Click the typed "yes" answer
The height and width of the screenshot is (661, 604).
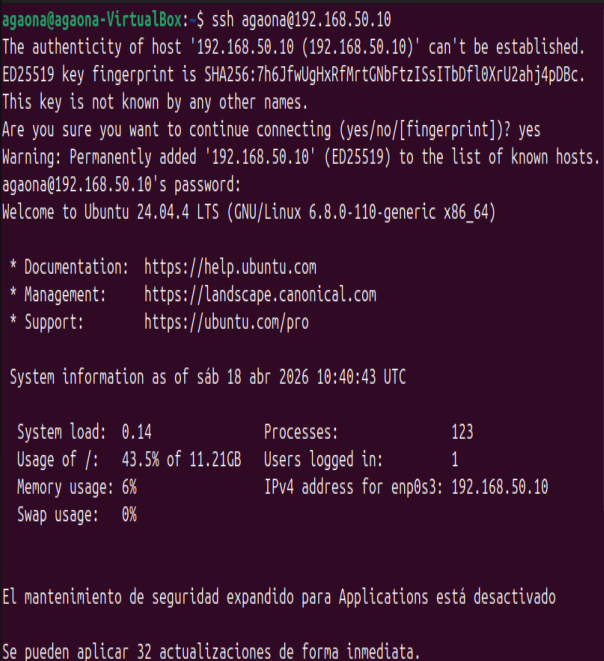[x=530, y=129]
